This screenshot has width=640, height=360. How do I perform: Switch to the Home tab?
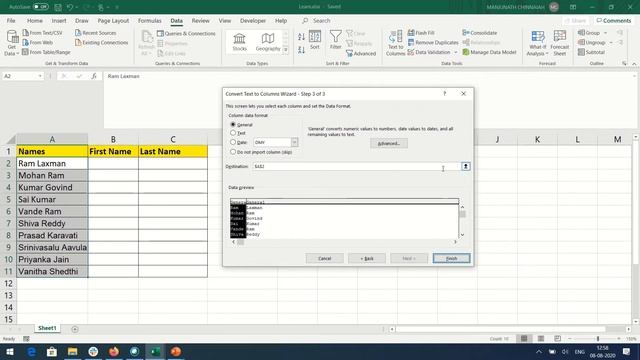pyautogui.click(x=35, y=20)
